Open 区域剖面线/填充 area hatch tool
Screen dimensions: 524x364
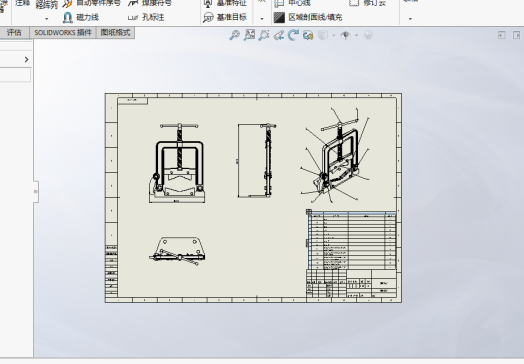coord(308,17)
